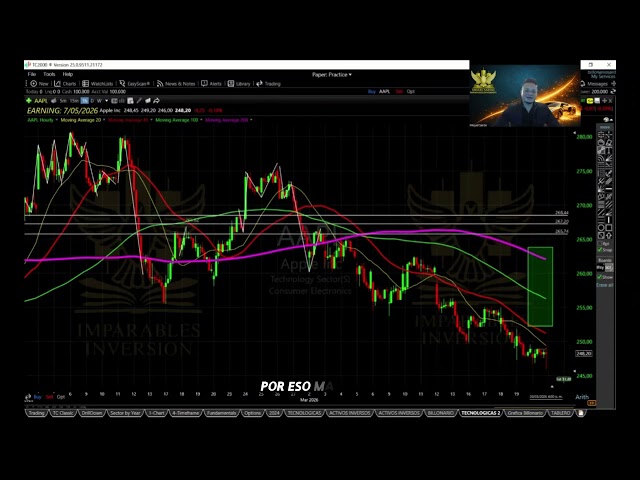The height and width of the screenshot is (480, 640).
Task: Open the Trading toolbar item
Action: click(270, 84)
